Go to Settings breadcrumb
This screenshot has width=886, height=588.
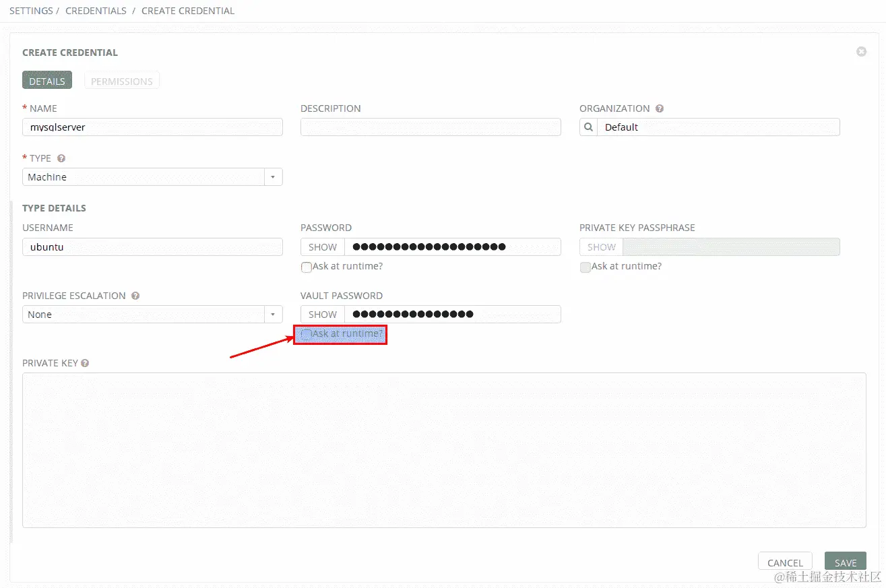[30, 11]
